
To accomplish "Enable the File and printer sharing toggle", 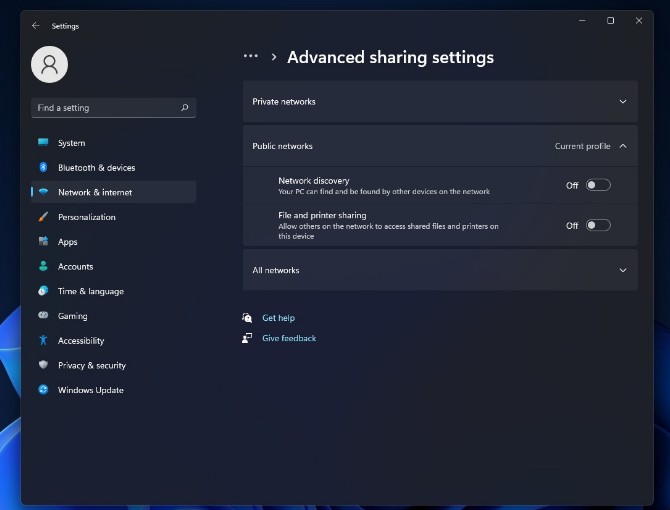I will 598,225.
